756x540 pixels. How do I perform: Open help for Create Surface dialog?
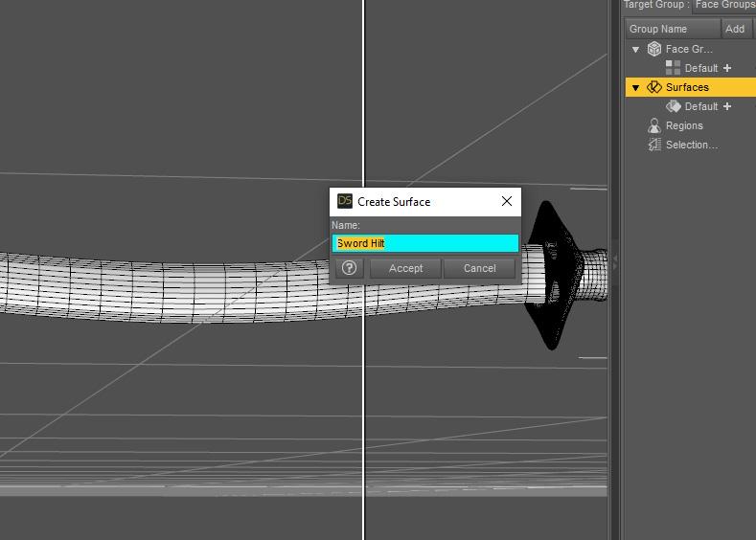coord(349,268)
